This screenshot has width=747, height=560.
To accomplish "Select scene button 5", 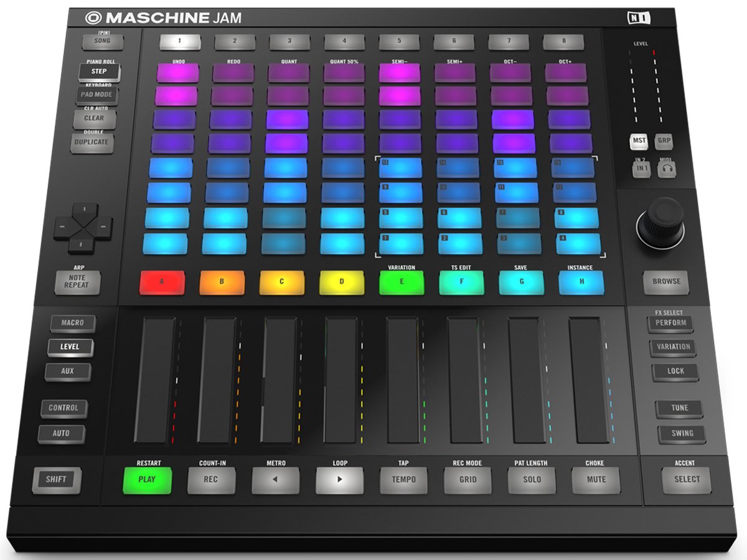I will [399, 42].
